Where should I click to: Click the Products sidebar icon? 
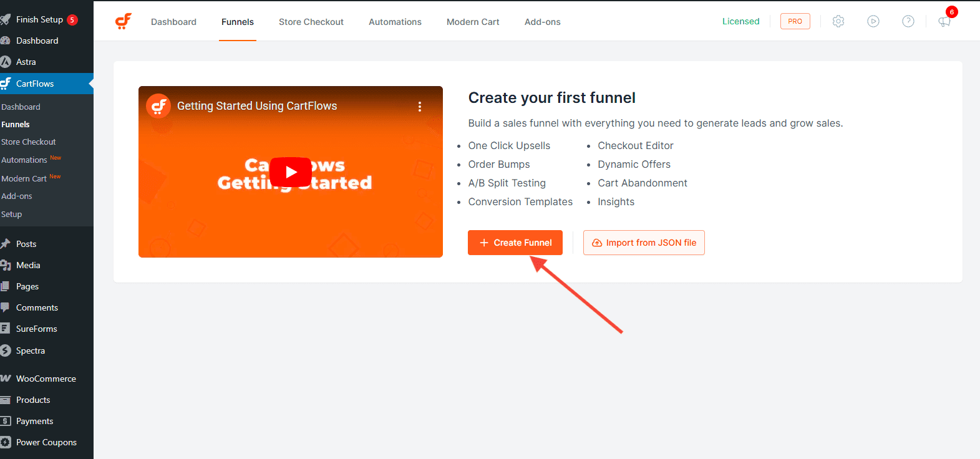(6, 400)
